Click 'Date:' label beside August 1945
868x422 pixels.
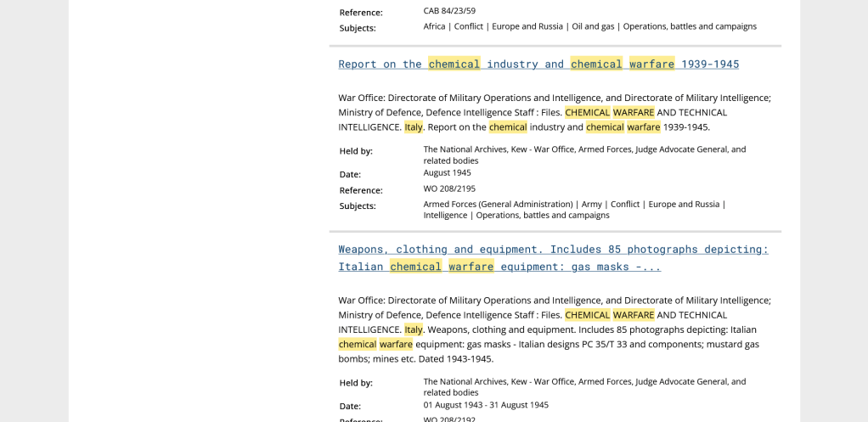tap(350, 174)
